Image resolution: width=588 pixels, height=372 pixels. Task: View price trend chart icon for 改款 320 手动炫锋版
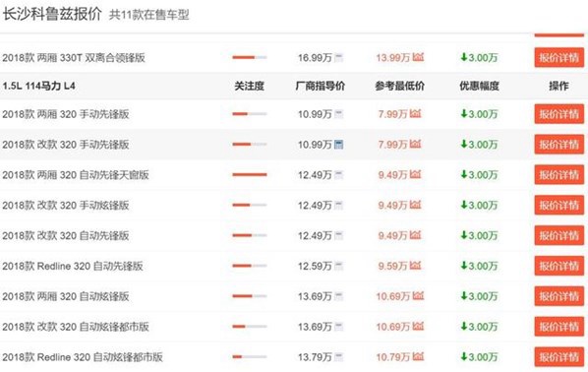coord(416,205)
